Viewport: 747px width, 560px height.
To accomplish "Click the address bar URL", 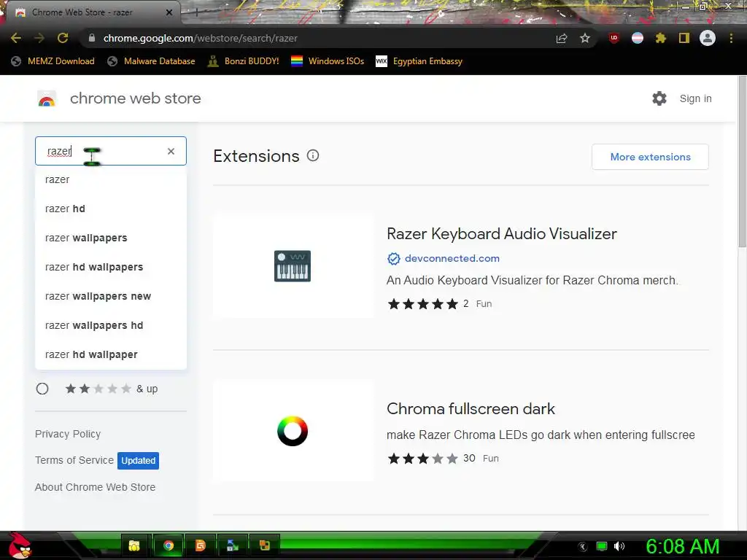I will tap(200, 38).
